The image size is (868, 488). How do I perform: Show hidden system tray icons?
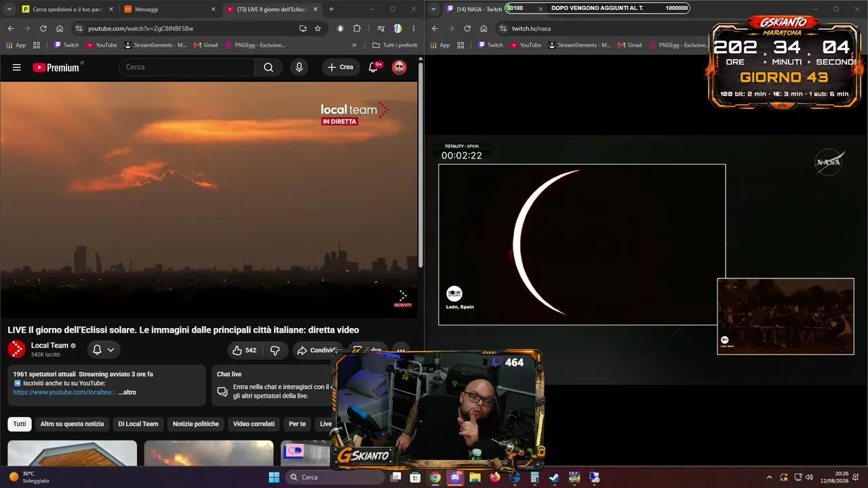(x=769, y=477)
